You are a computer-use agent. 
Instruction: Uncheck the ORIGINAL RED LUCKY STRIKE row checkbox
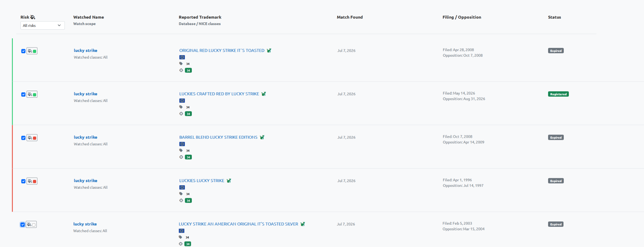23,51
